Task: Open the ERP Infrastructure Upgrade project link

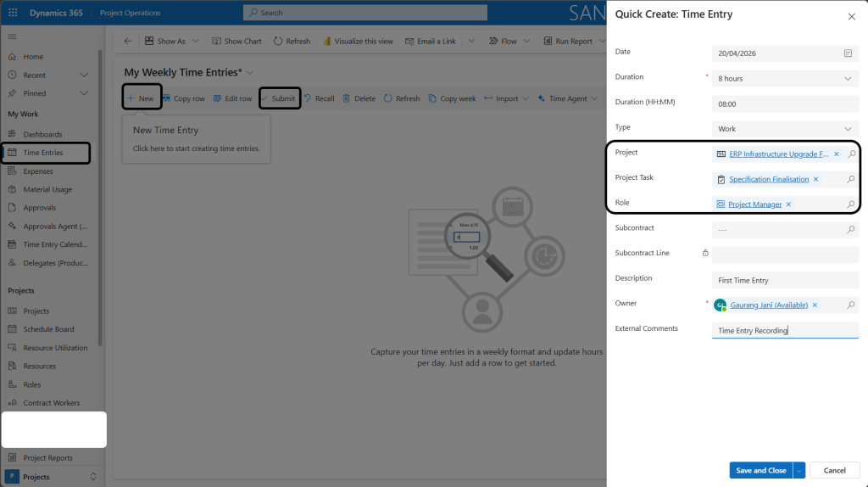Action: [778, 154]
